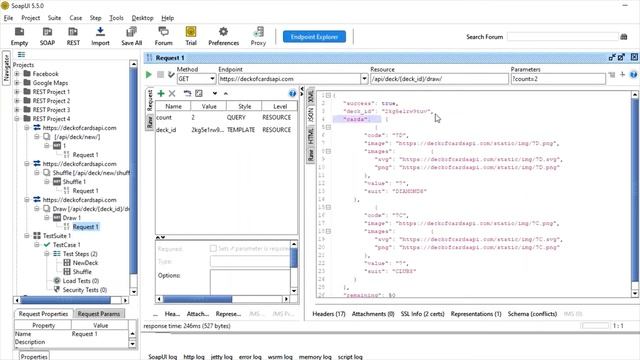Image resolution: width=640 pixels, height=360 pixels.
Task: Click the Parameters field
Action: coord(558,79)
